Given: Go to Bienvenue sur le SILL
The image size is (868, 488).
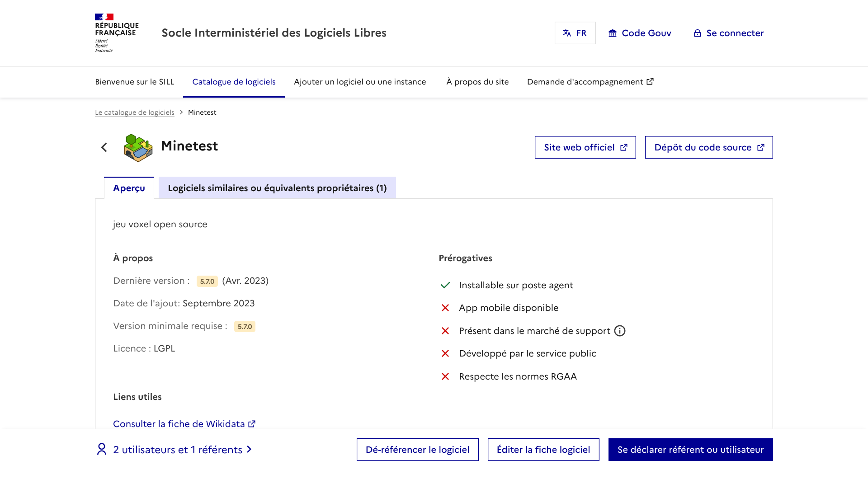Looking at the screenshot, I should (134, 82).
